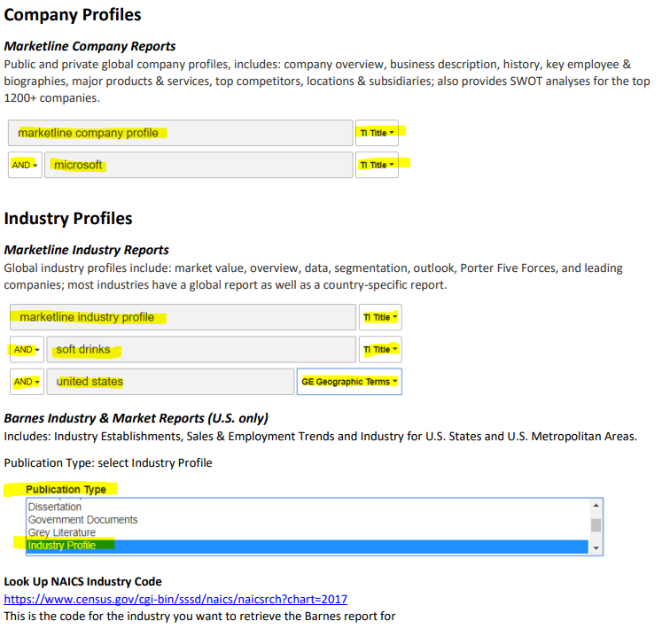The width and height of the screenshot is (662, 644).
Task: Click the 'marketline company profile' search field
Action: (180, 133)
